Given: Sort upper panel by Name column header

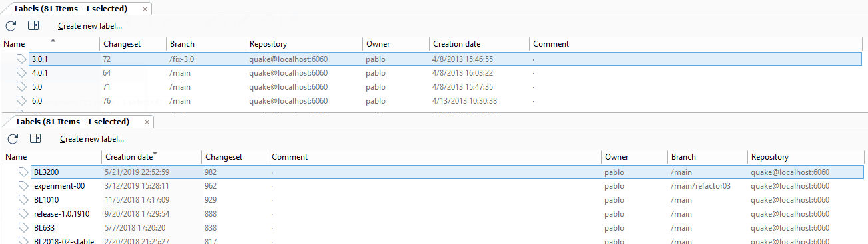Looking at the screenshot, I should click(x=50, y=44).
